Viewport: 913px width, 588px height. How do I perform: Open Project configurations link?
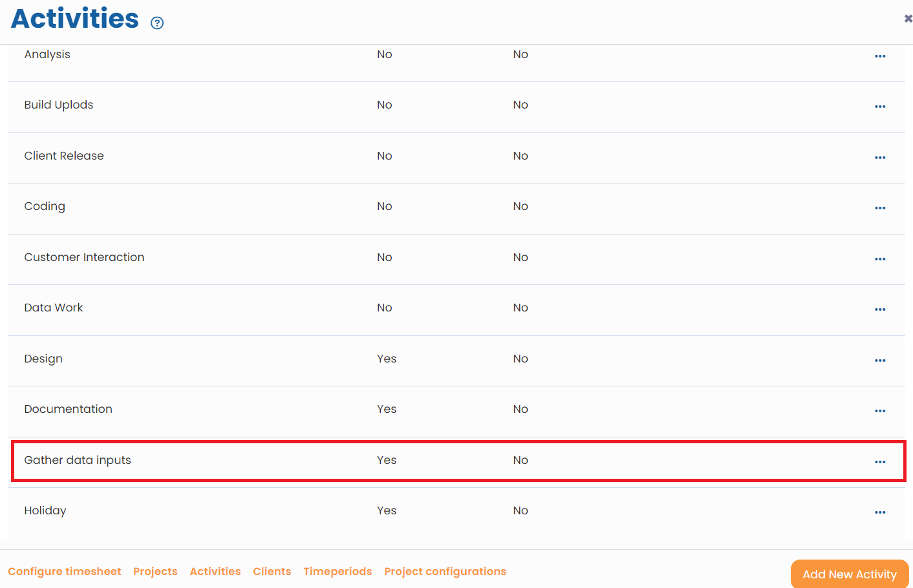coord(445,571)
